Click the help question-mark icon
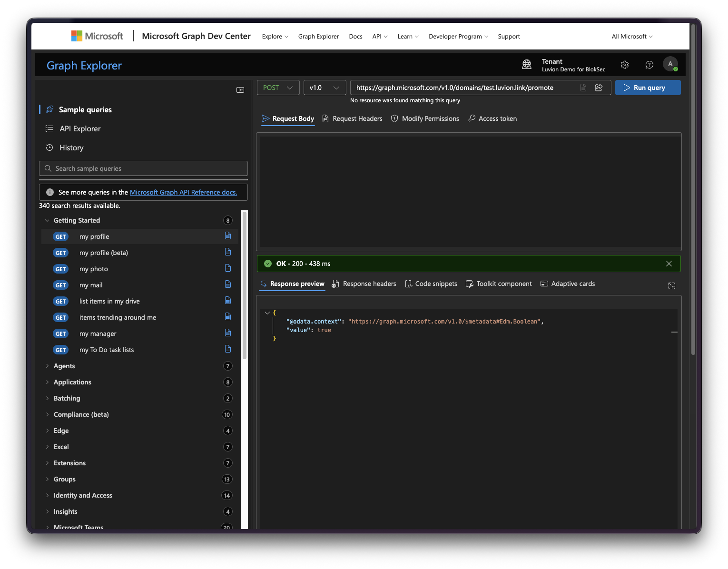 coord(649,65)
